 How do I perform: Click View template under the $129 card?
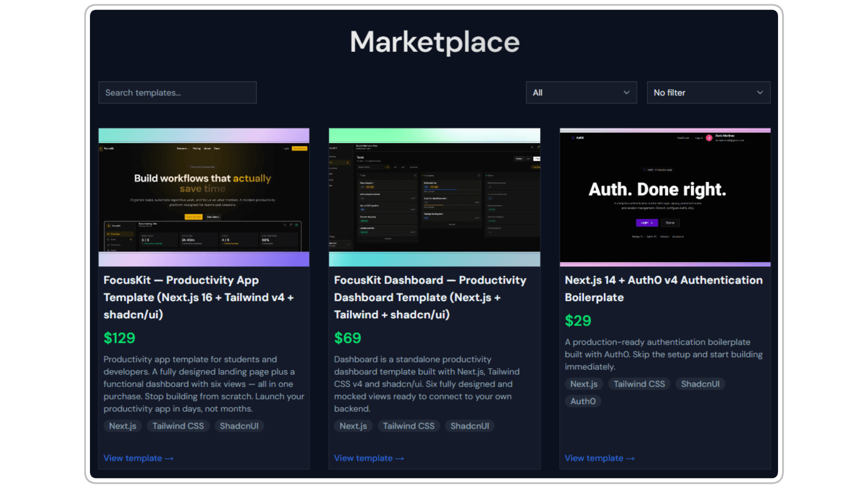coord(138,458)
